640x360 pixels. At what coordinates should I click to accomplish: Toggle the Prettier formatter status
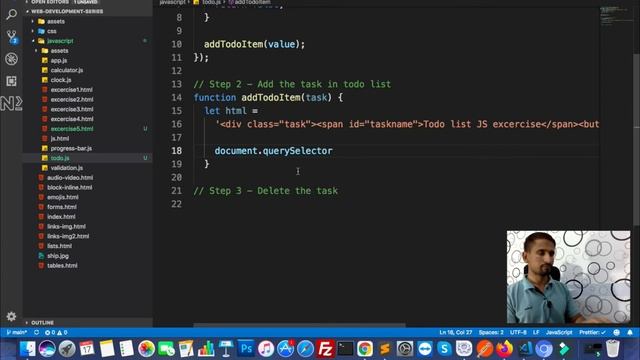coord(592,332)
